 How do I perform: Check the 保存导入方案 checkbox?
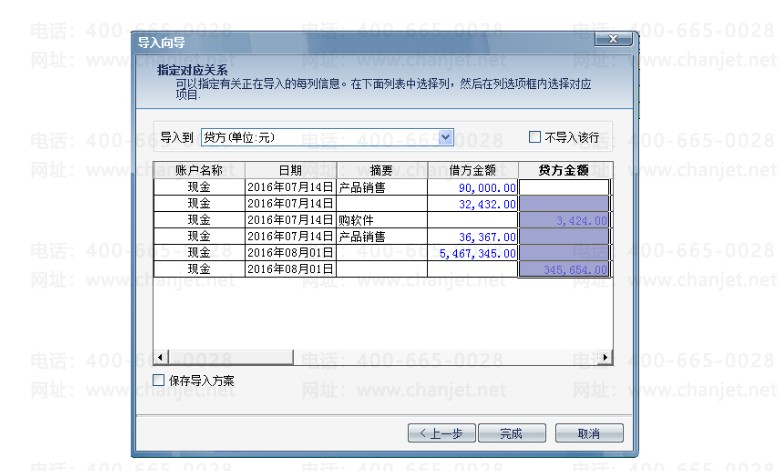coord(158,380)
